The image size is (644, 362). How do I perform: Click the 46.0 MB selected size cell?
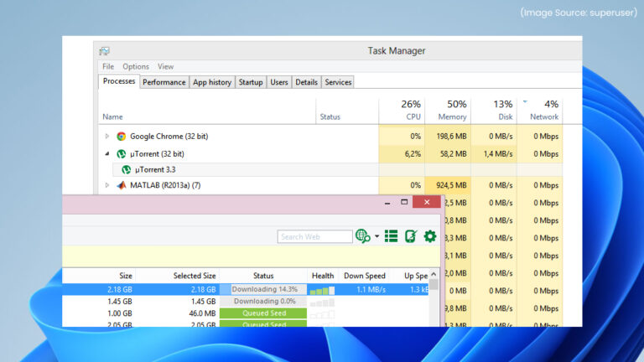tap(202, 313)
